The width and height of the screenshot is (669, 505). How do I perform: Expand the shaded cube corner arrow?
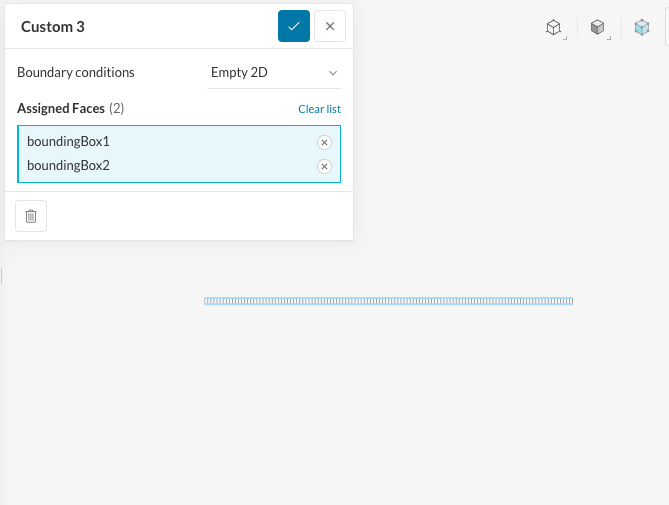coord(610,38)
